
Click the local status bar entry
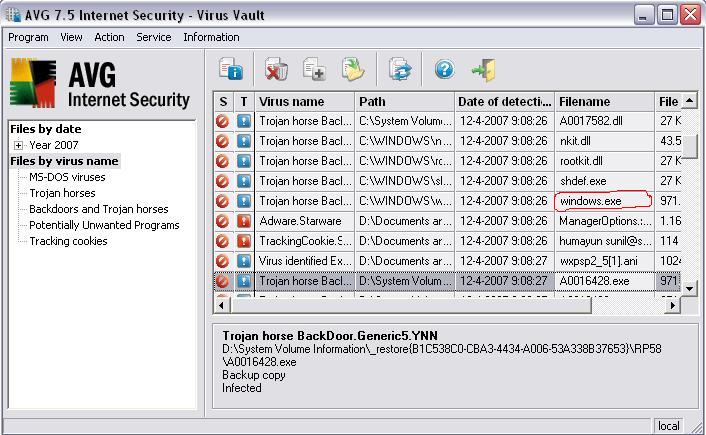(669, 426)
